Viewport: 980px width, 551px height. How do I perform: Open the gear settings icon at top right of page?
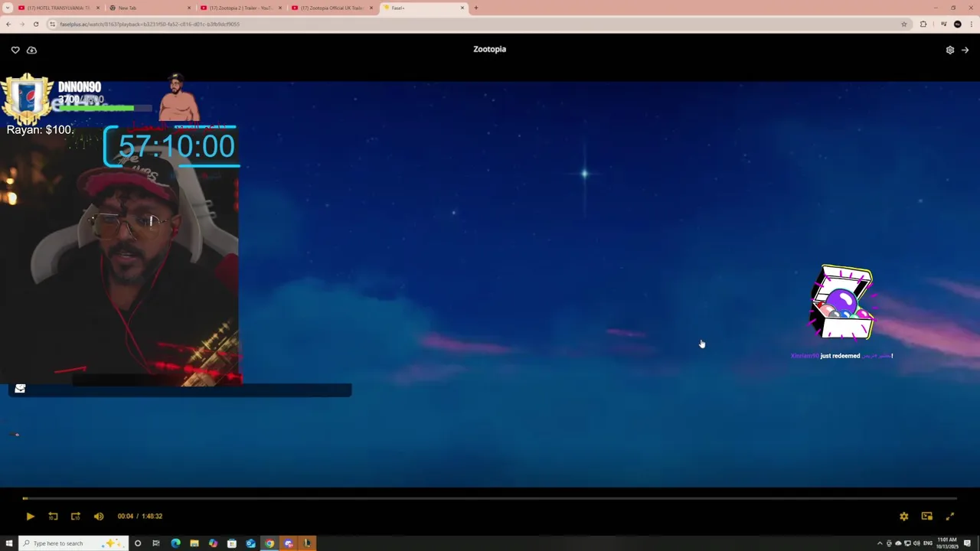[x=950, y=50]
